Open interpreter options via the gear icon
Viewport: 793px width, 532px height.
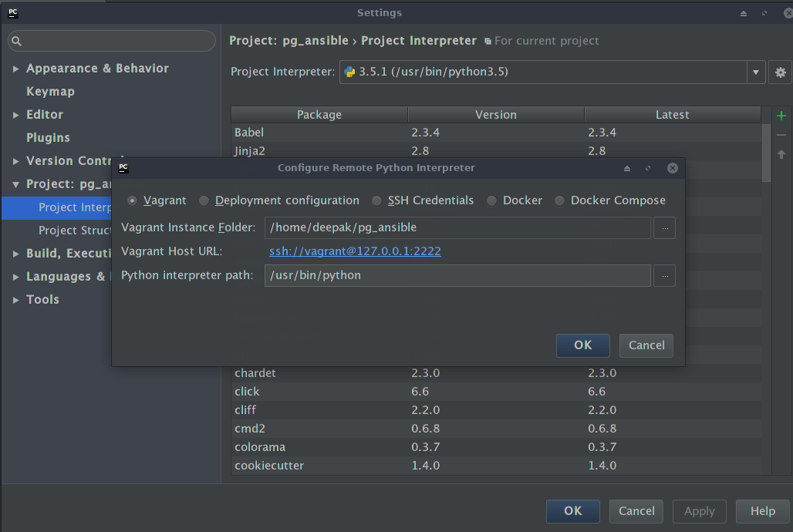(780, 72)
